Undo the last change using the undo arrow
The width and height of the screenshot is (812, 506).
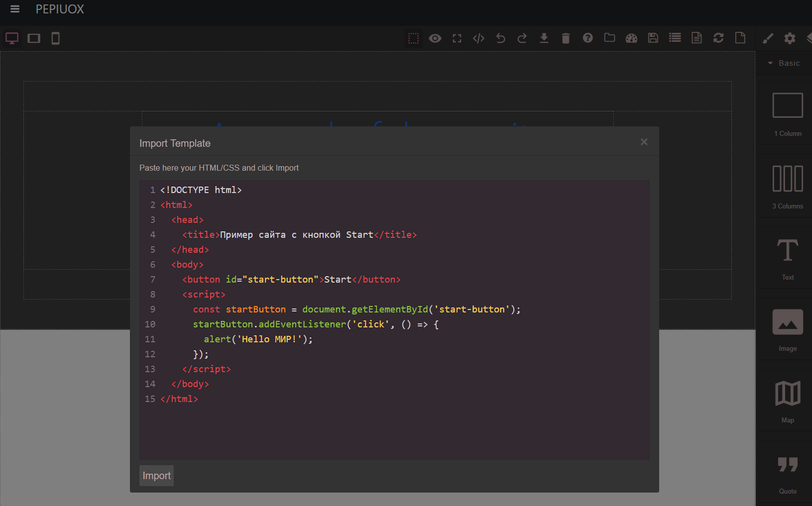(x=500, y=38)
